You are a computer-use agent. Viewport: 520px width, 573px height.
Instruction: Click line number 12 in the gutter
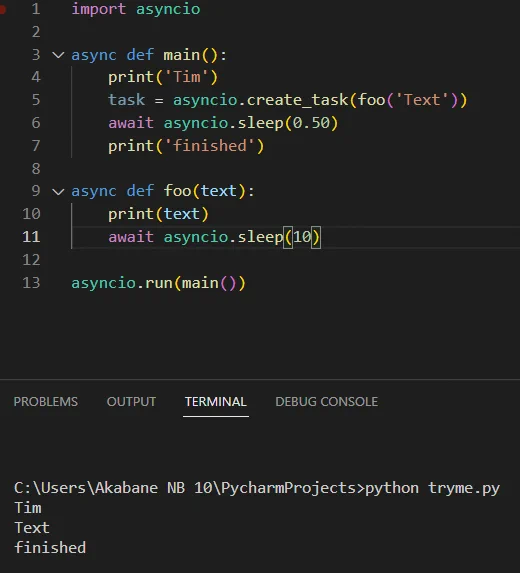(x=31, y=260)
